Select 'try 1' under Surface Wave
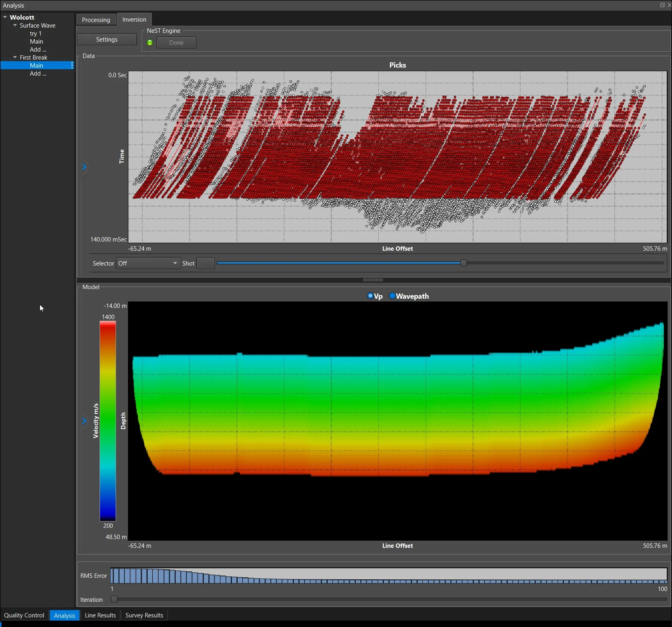This screenshot has height=627, width=672. pyautogui.click(x=36, y=33)
